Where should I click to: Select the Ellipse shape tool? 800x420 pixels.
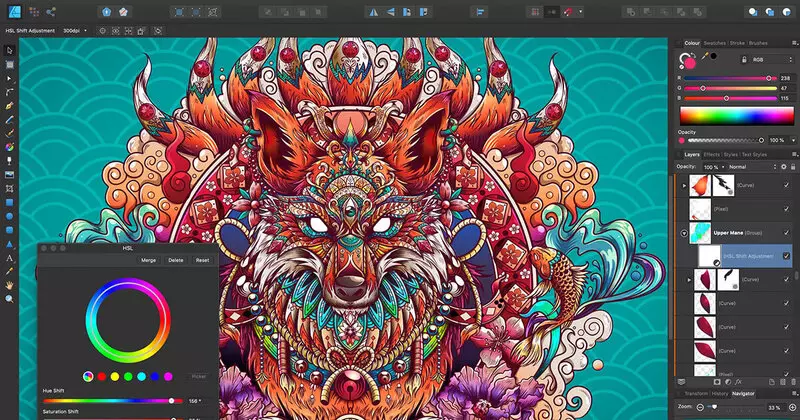click(9, 216)
